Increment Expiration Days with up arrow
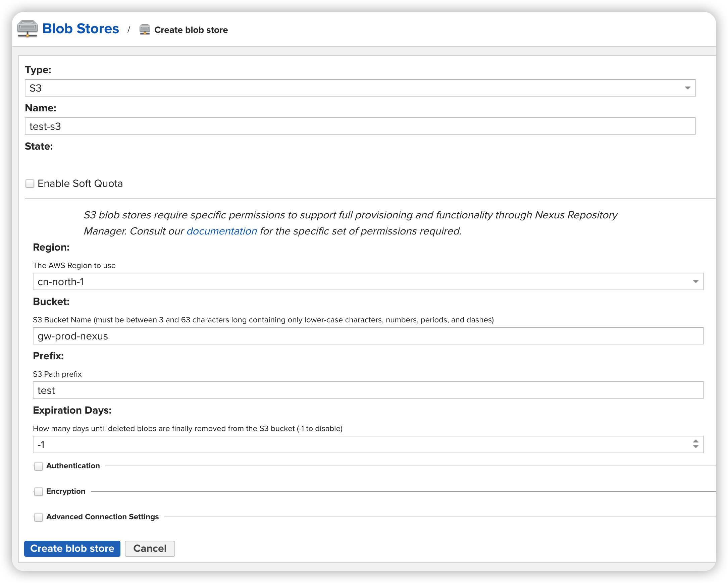The image size is (728, 583). [695, 441]
